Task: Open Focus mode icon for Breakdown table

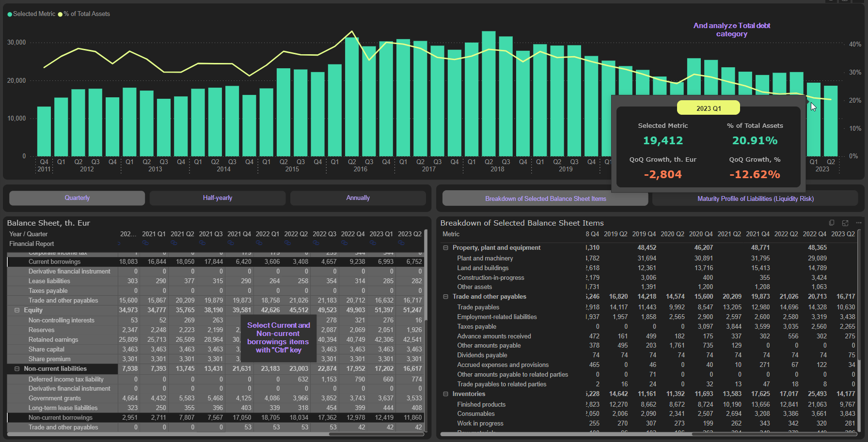Action: 845,223
